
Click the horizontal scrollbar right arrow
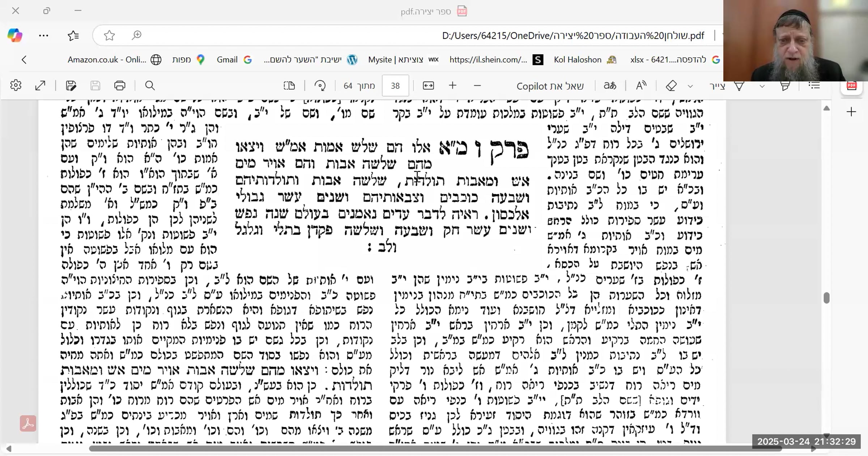click(x=813, y=448)
